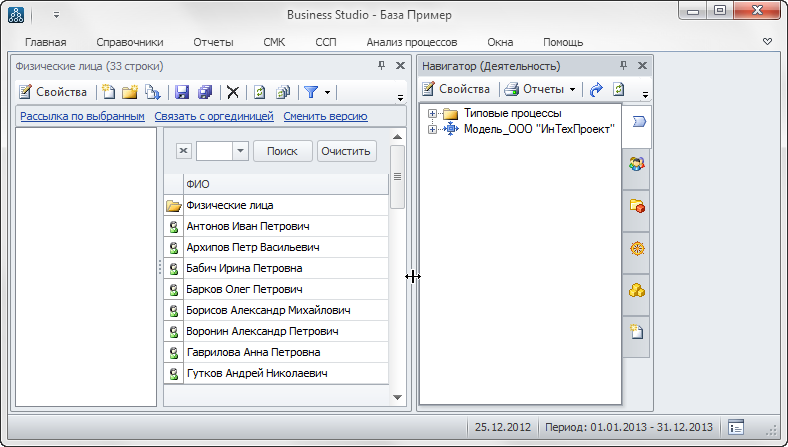Open the Справочники menu
This screenshot has height=447, width=788.
click(x=130, y=42)
